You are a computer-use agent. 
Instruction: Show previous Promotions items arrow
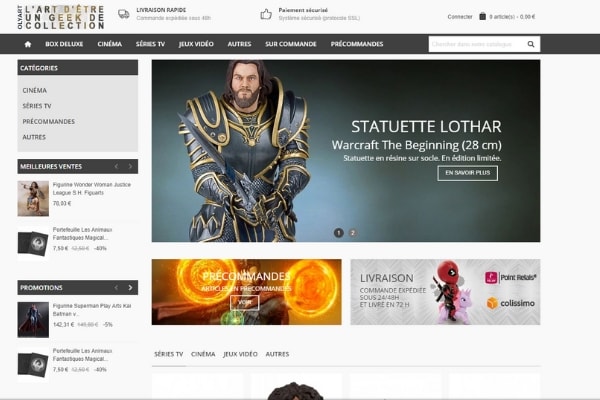(116, 287)
